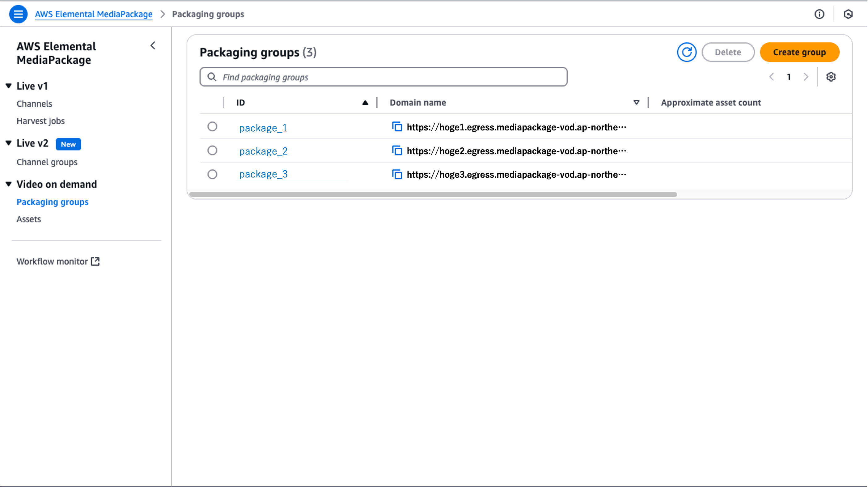The width and height of the screenshot is (868, 487).
Task: Open Channels in side navigation
Action: click(x=34, y=104)
